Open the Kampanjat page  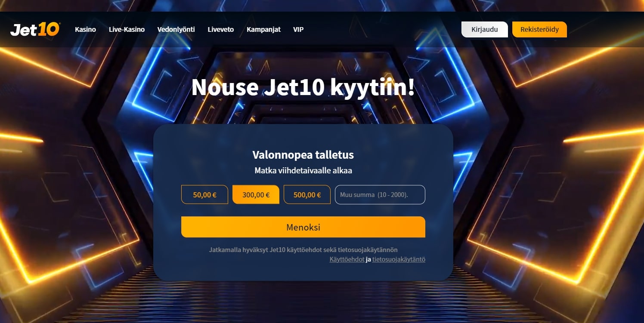[x=263, y=29]
